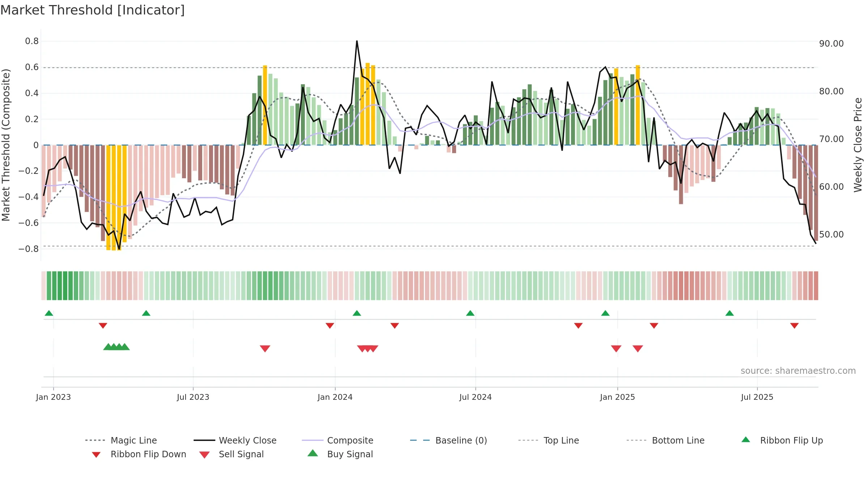The width and height of the screenshot is (868, 488).
Task: Click the Ribbon Flip Up marker after Jan 2024
Action: tap(357, 313)
